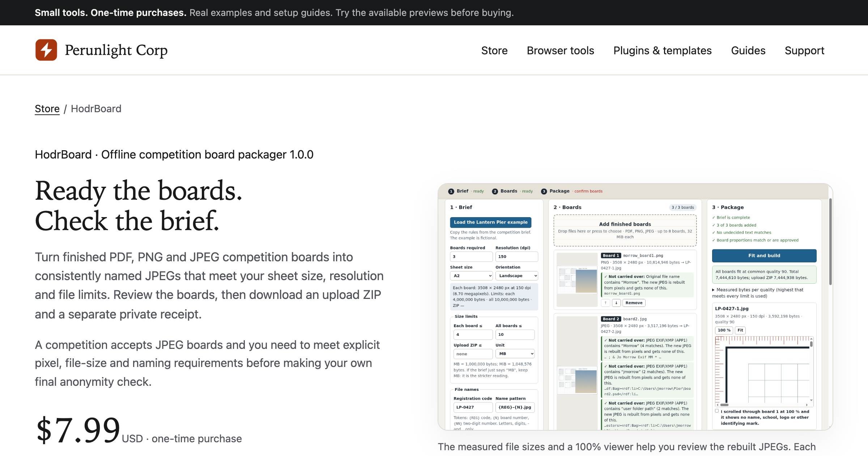Click the Store breadcrumb link
This screenshot has height=456, width=868.
tap(47, 109)
